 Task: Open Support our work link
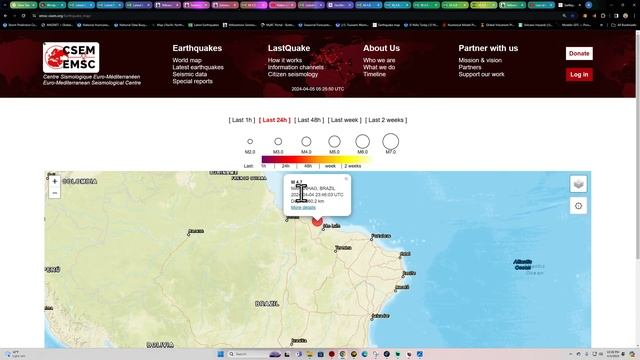481,74
